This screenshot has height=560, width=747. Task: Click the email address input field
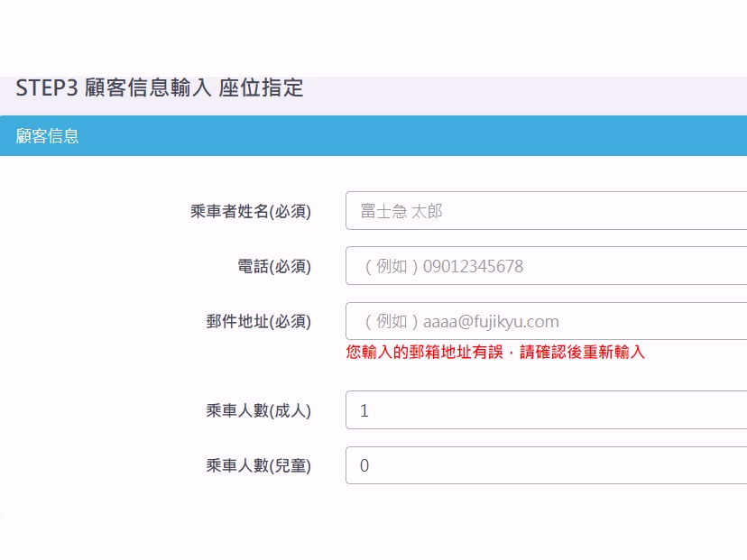(541, 320)
